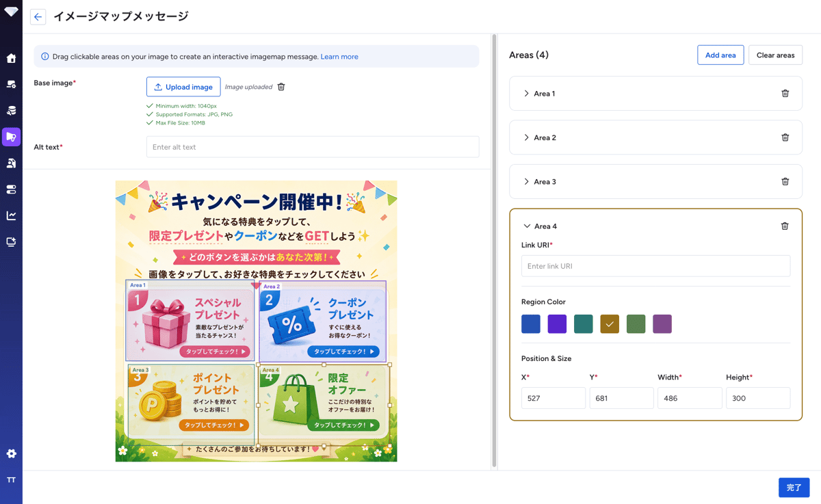Click the Clear areas button
This screenshot has height=504, width=821.
775,55
